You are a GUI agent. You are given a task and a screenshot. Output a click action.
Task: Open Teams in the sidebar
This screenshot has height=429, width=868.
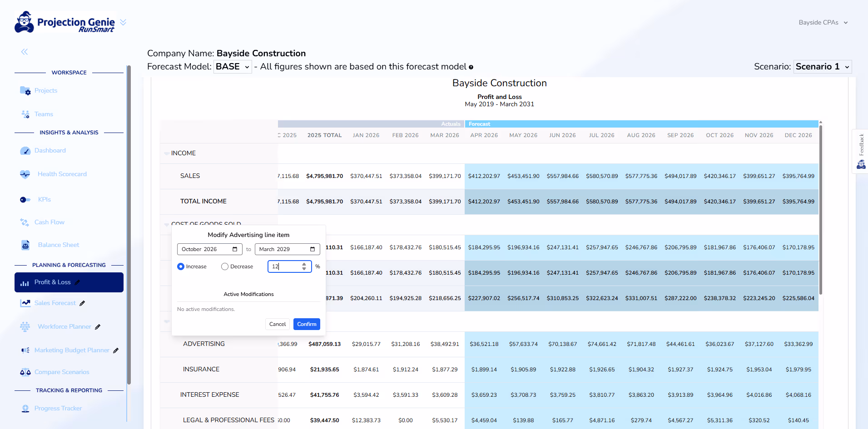pyautogui.click(x=44, y=114)
